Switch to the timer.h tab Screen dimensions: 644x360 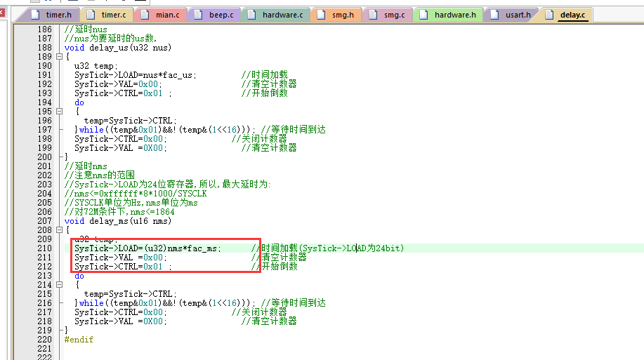[x=53, y=15]
